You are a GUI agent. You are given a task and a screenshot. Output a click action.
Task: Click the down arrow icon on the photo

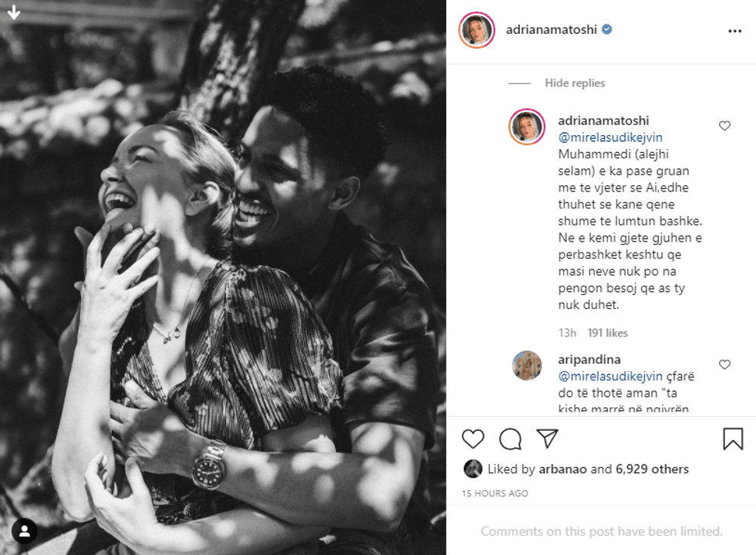pyautogui.click(x=14, y=12)
